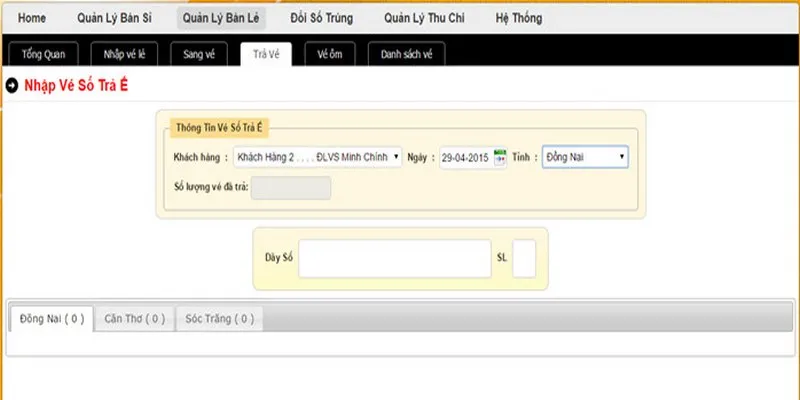800x400 pixels.
Task: Click the Ngày date field
Action: [466, 157]
